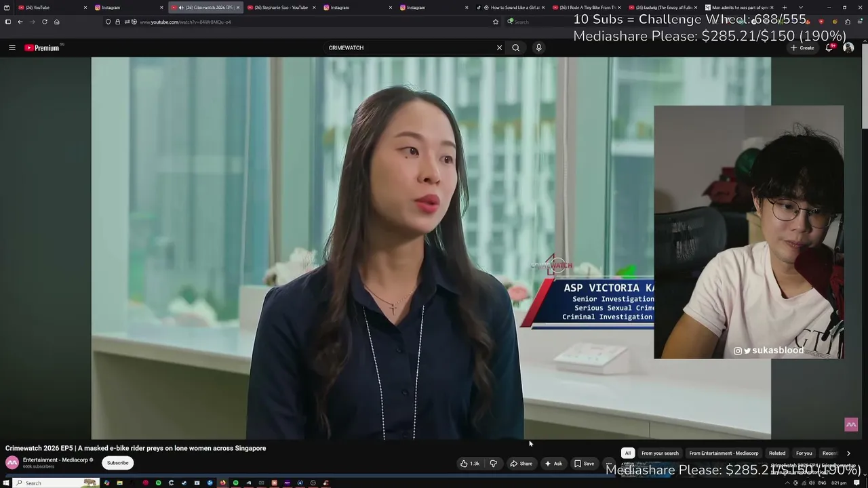This screenshot has width=868, height=488.
Task: Share the Crimewatch video
Action: click(521, 464)
